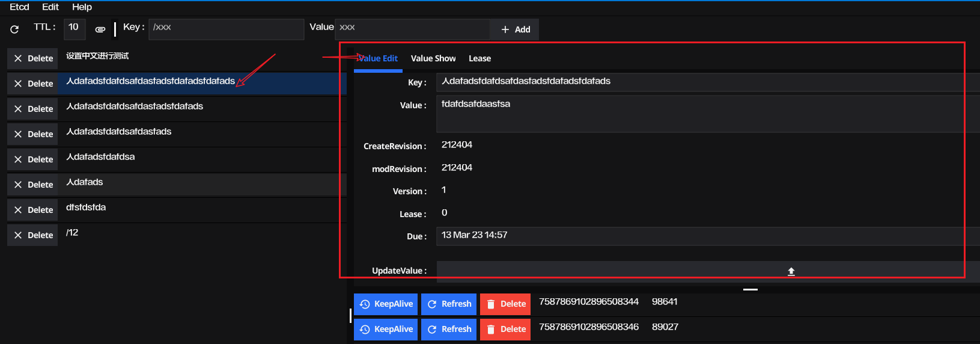Delete lease 7587869102896508346
Image resolution: width=980 pixels, height=344 pixels.
point(505,330)
